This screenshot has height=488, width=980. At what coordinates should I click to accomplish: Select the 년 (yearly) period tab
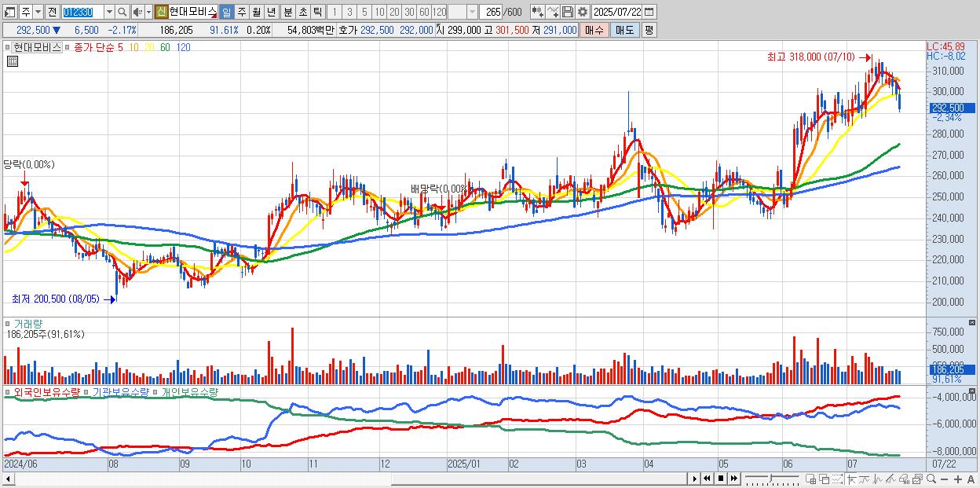click(x=271, y=12)
